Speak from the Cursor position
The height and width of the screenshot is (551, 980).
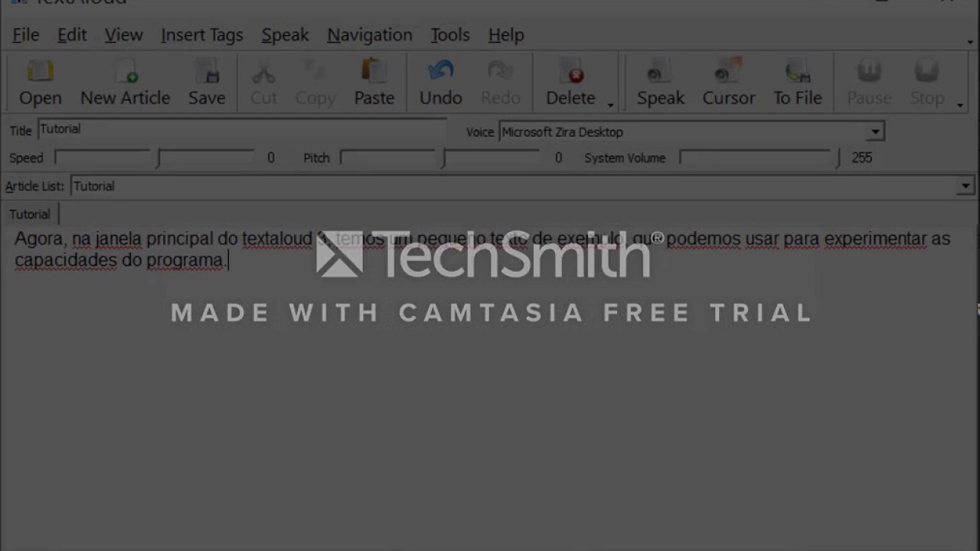pos(728,83)
